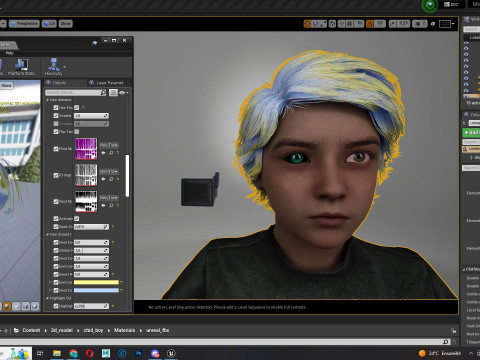Select plane preview mesh icon

(16, 306)
